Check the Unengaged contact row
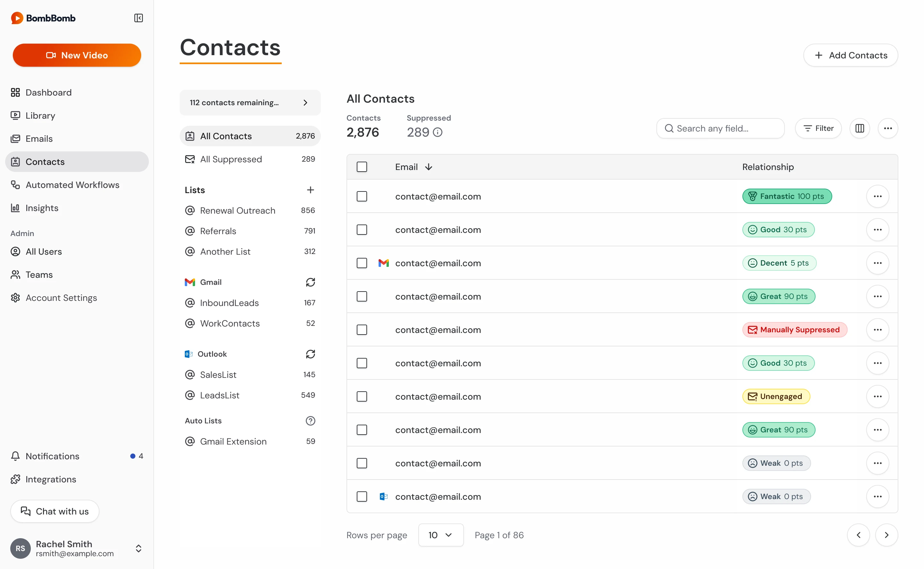This screenshot has width=924, height=569. pos(362,397)
